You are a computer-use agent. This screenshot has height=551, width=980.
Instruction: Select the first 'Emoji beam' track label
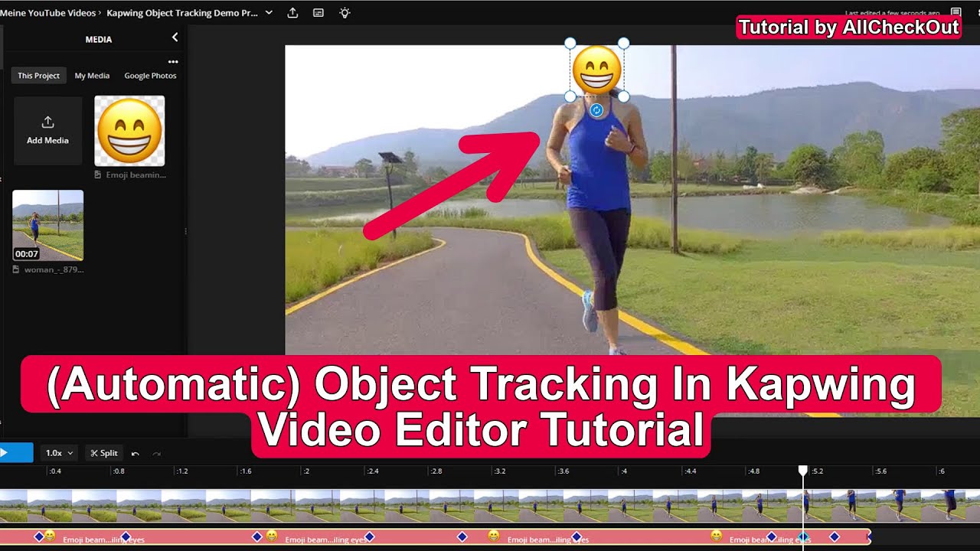click(x=103, y=540)
